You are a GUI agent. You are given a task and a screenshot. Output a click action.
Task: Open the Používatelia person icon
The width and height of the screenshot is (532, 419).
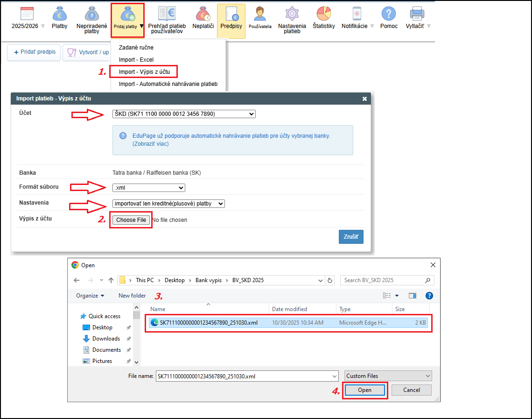(x=260, y=14)
